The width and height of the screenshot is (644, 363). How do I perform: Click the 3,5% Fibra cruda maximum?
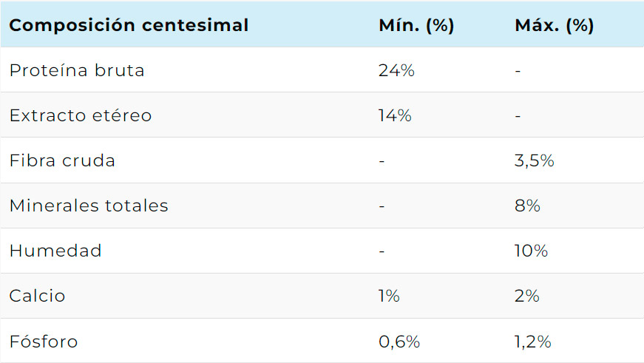tap(535, 161)
